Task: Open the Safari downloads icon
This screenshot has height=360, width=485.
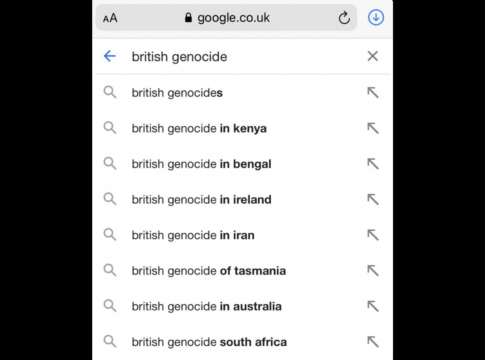Action: 376,17
